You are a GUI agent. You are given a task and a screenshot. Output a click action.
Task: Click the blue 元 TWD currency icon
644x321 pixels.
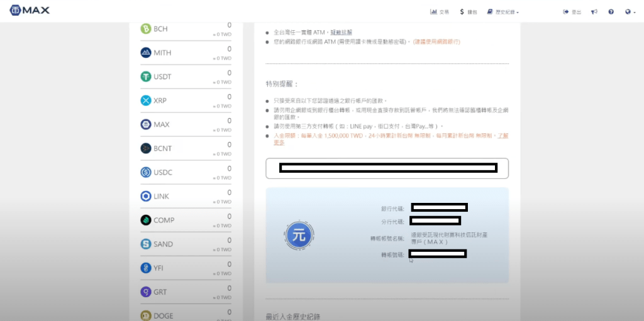coord(299,236)
